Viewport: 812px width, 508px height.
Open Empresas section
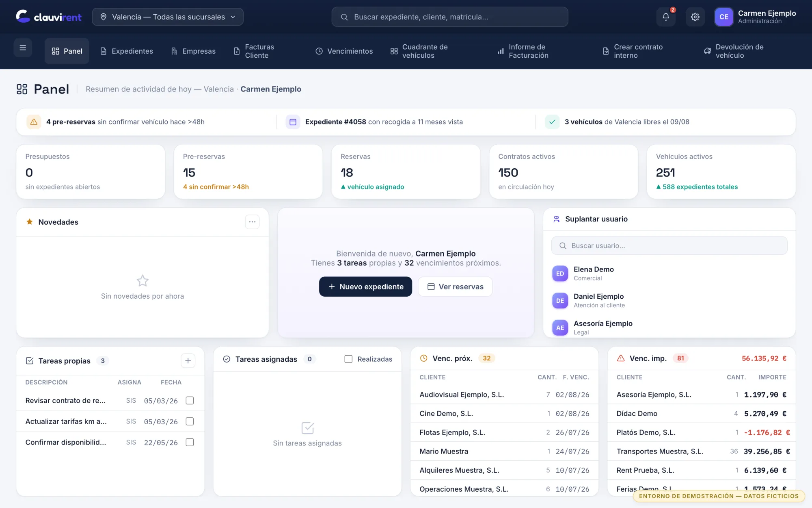pyautogui.click(x=193, y=51)
